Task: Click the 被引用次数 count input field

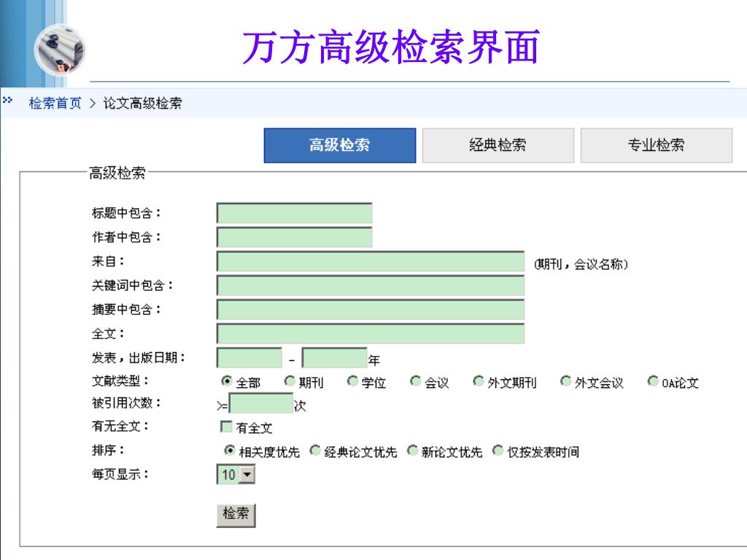Action: pos(261,402)
